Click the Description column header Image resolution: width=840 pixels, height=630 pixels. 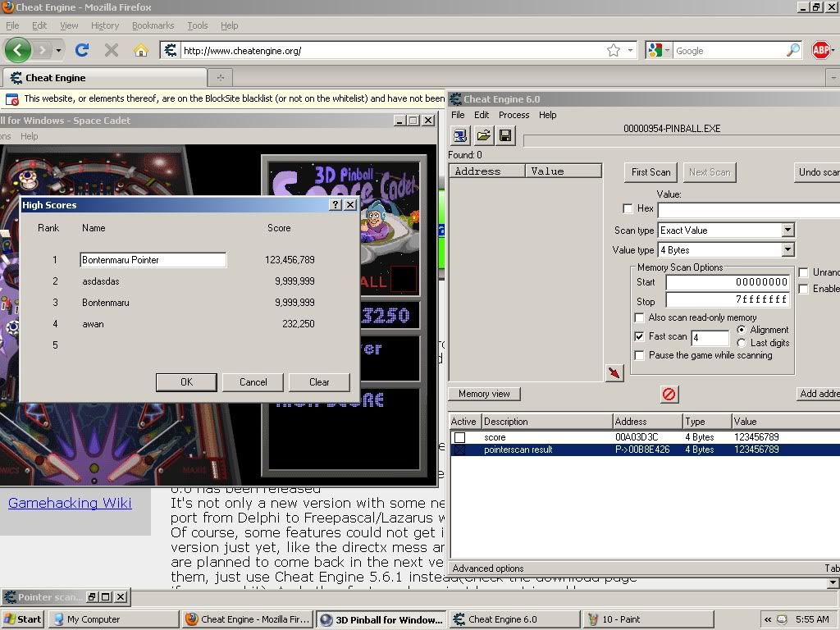[x=547, y=422]
